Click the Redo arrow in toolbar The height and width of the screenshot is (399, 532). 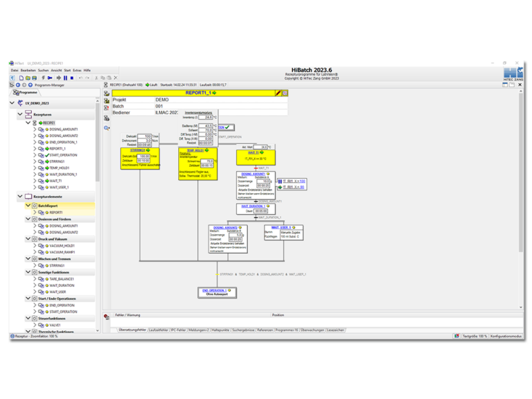[x=87, y=78]
